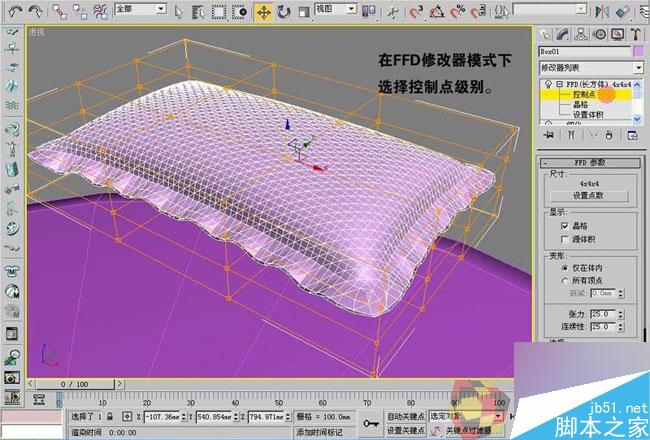Toggle the selection lock icon
Screen dimensions: 650x440
[110, 416]
